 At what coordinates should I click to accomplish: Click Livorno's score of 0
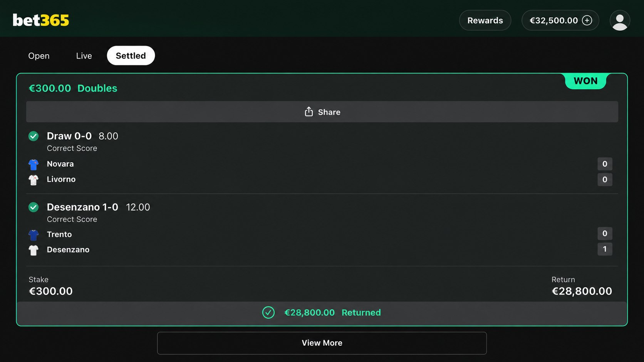605,179
